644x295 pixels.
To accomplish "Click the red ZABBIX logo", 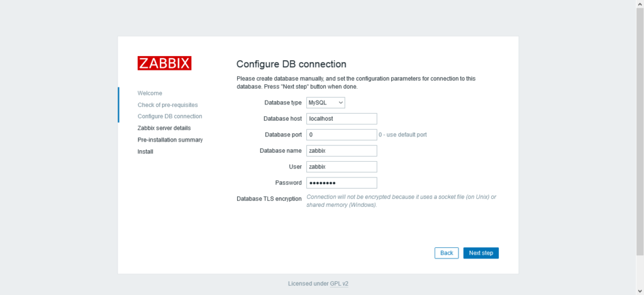I will tap(164, 64).
